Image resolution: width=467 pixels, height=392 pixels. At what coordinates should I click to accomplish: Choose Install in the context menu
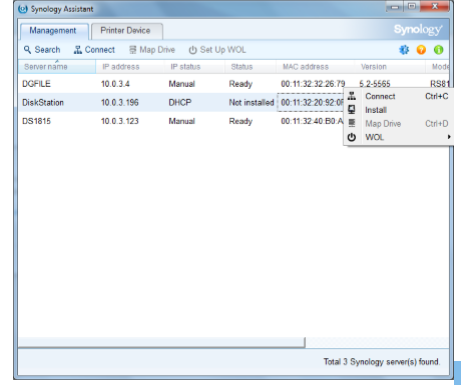tap(399, 110)
